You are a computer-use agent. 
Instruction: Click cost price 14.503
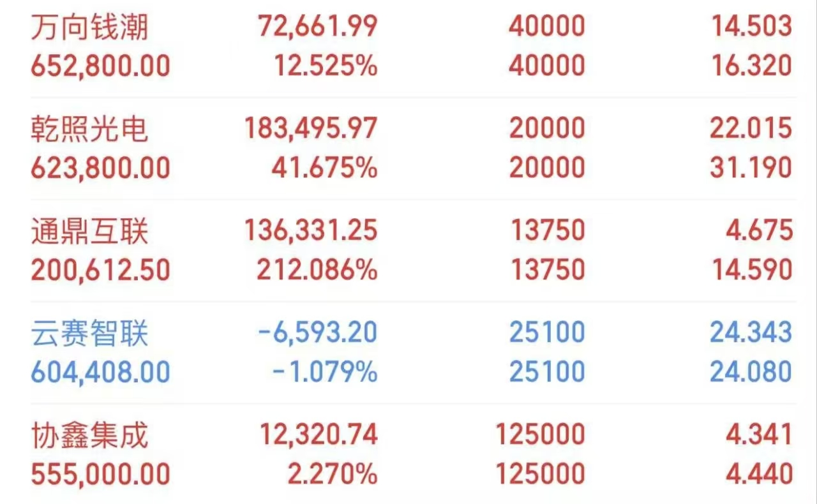(x=751, y=27)
